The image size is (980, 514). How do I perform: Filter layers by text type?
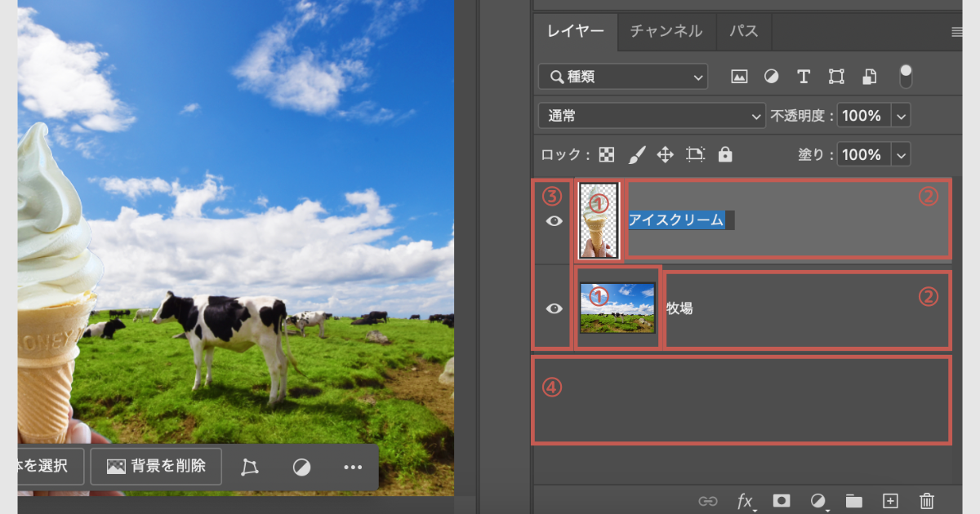tap(804, 76)
